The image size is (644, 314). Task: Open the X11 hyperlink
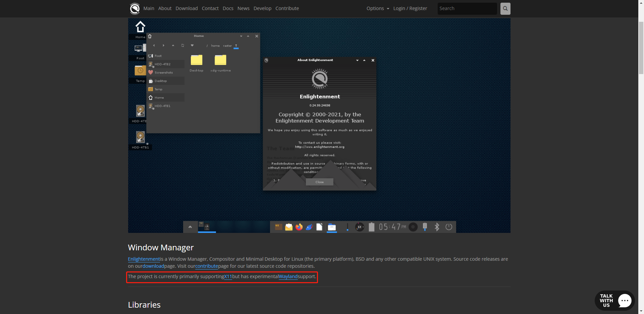pos(228,276)
